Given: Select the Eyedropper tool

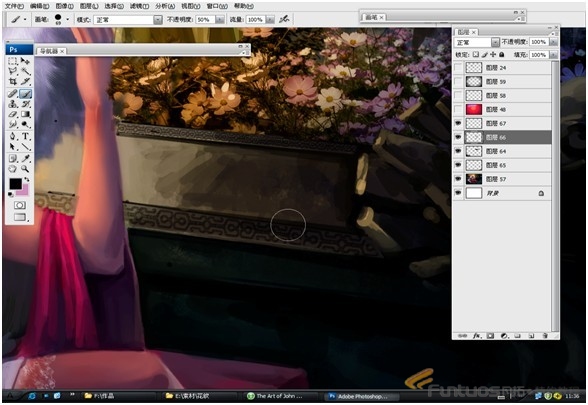Looking at the screenshot, I should [25, 158].
